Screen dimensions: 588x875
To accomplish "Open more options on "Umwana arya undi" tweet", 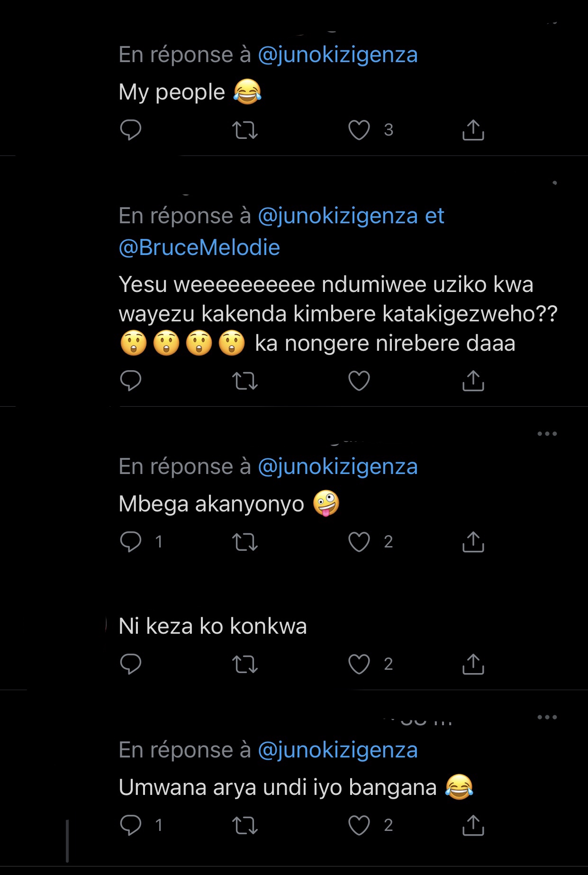I will pyautogui.click(x=547, y=717).
